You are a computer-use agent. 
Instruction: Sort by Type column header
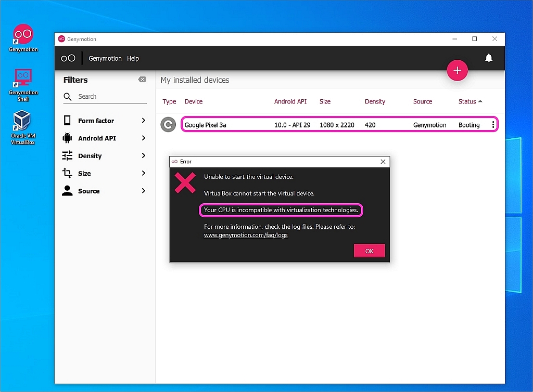point(169,101)
